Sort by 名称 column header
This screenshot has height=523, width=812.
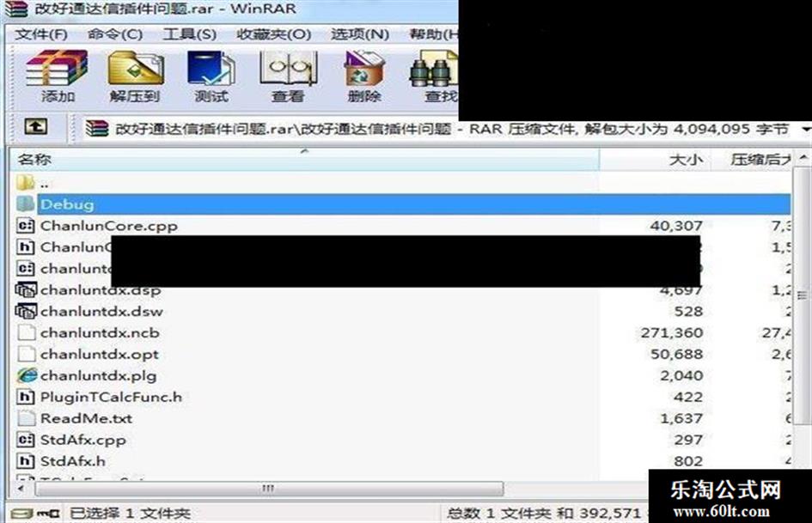coord(304,160)
